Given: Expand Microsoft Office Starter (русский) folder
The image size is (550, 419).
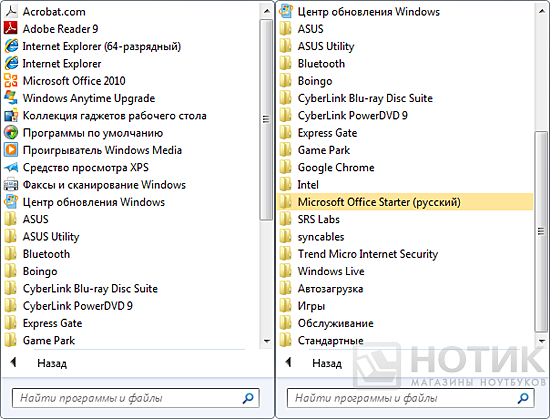Looking at the screenshot, I should click(405, 202).
